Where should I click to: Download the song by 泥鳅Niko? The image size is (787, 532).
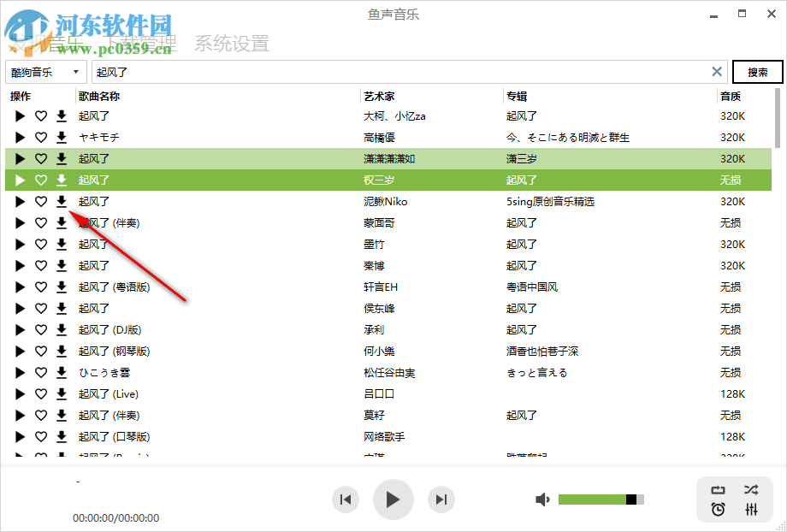(60, 201)
